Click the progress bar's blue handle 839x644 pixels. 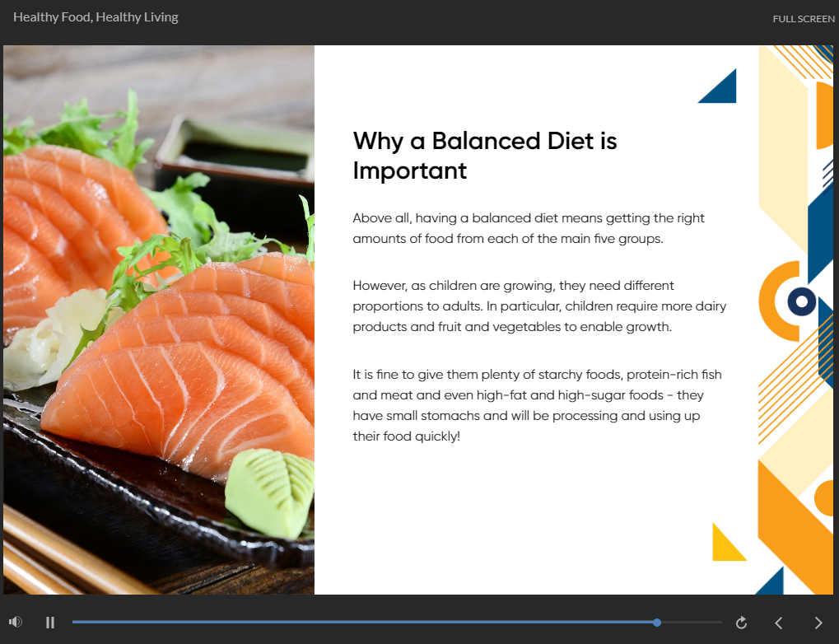coord(657,623)
